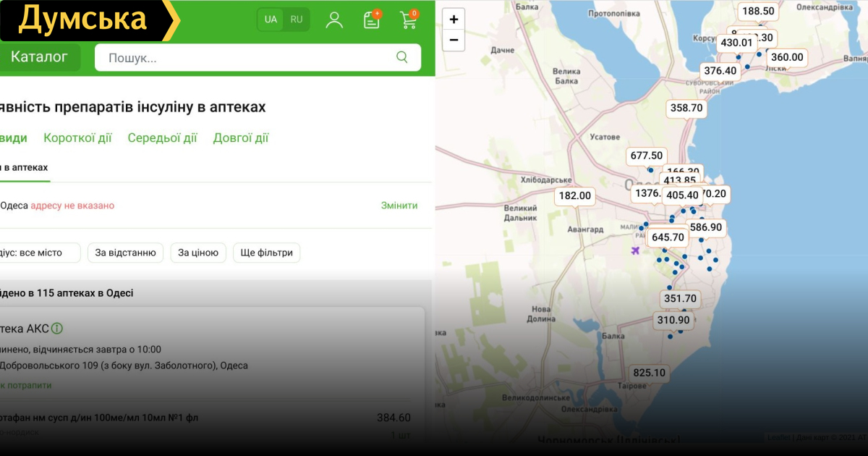The image size is (868, 456).
Task: Select the 'Довгої дії' tab
Action: pos(240,138)
